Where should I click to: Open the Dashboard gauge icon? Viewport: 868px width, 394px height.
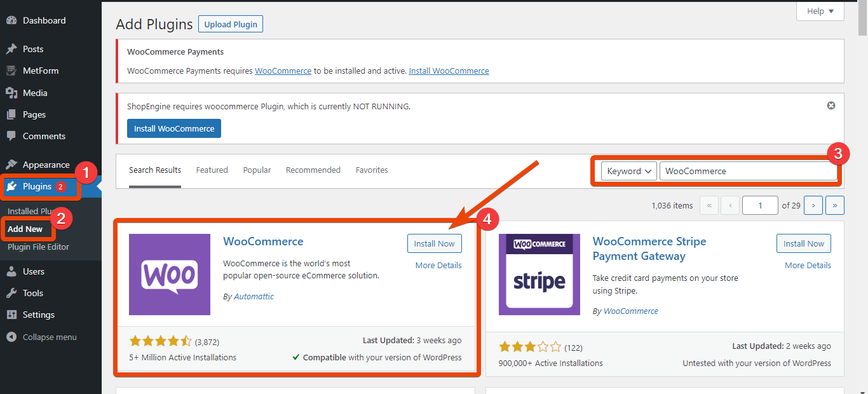(11, 20)
